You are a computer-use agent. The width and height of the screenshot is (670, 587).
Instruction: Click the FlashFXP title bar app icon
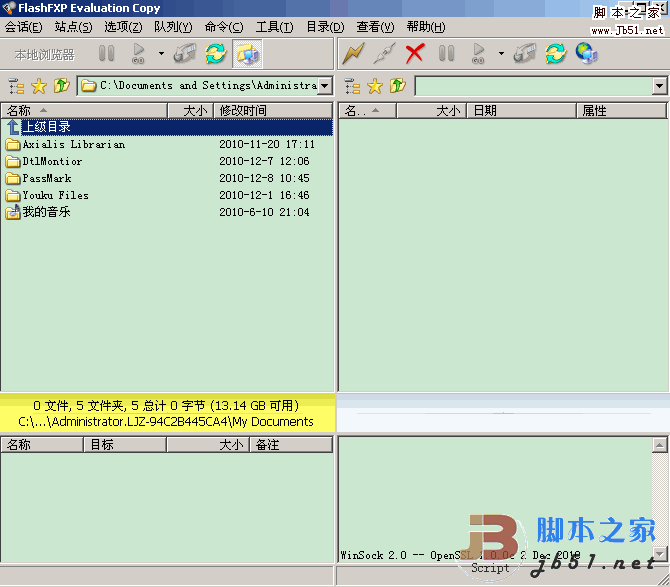pos(9,8)
